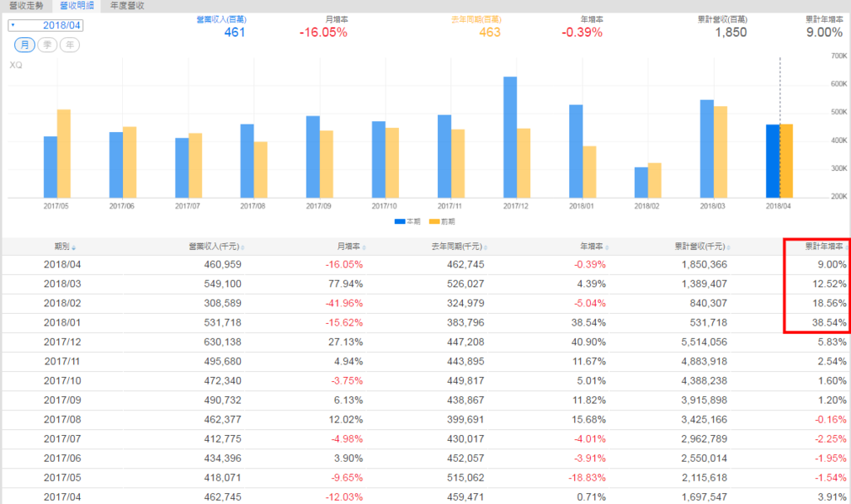851x504 pixels.
Task: Click cumulative growth value 18.56%
Action: (x=829, y=303)
